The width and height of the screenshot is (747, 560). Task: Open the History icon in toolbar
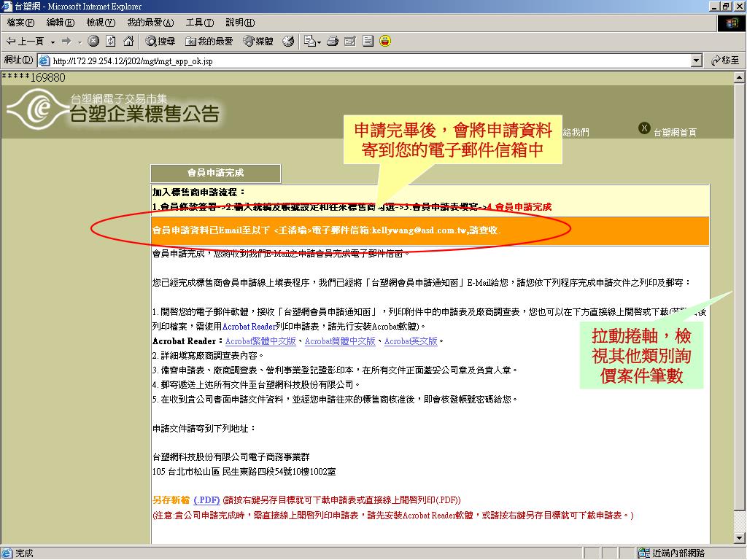point(288,42)
